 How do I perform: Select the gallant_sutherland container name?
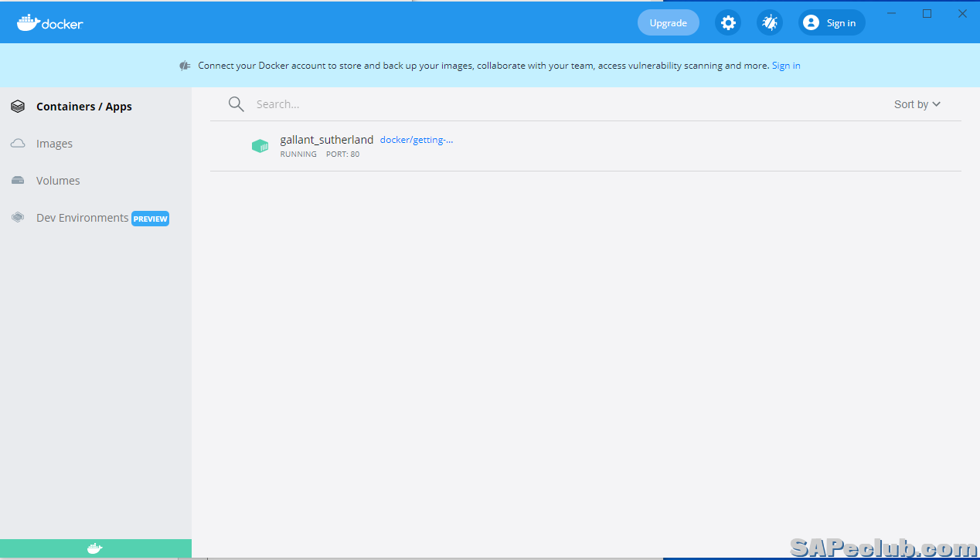(327, 140)
